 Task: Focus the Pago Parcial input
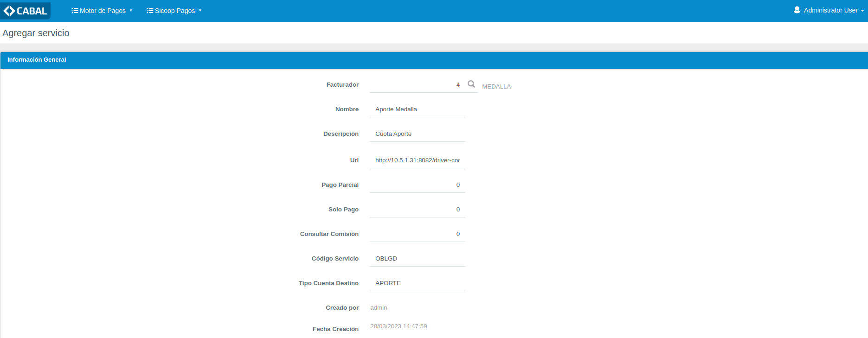pyautogui.click(x=417, y=185)
